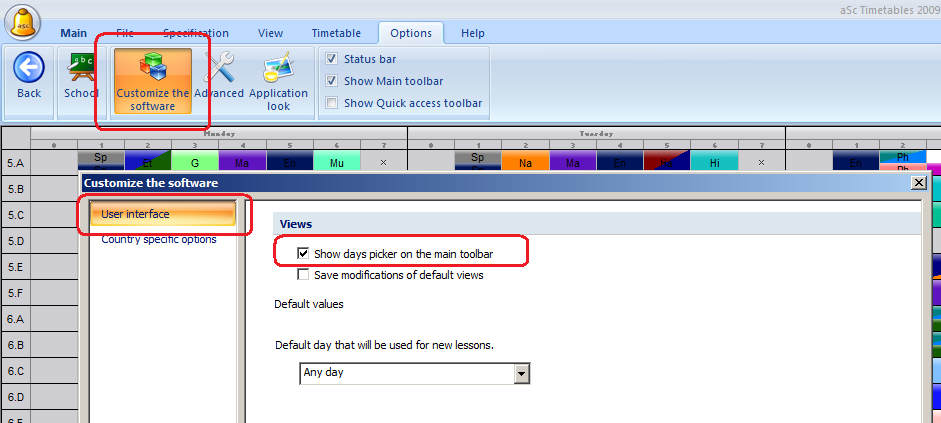This screenshot has height=423, width=941.
Task: Enable Show Quick access toolbar
Action: (332, 103)
